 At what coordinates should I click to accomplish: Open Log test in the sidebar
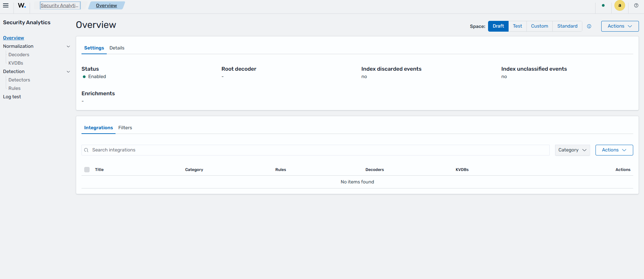pos(12,97)
